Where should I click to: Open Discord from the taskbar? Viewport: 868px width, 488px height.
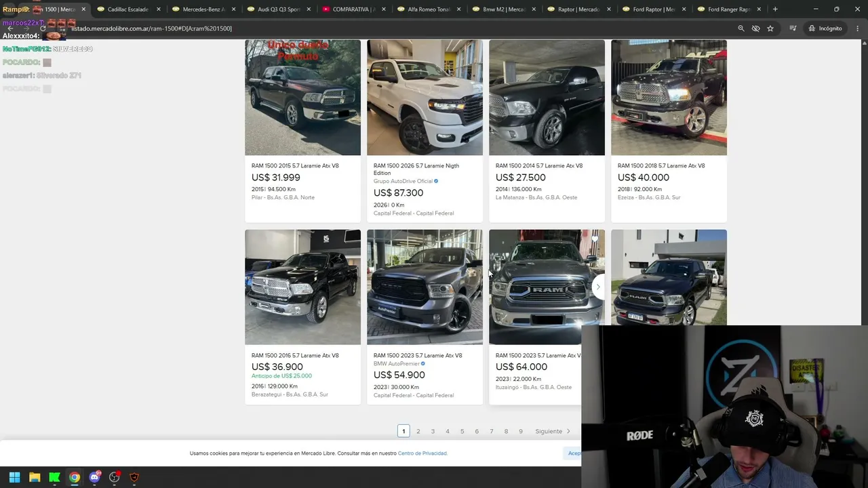pos(94,477)
